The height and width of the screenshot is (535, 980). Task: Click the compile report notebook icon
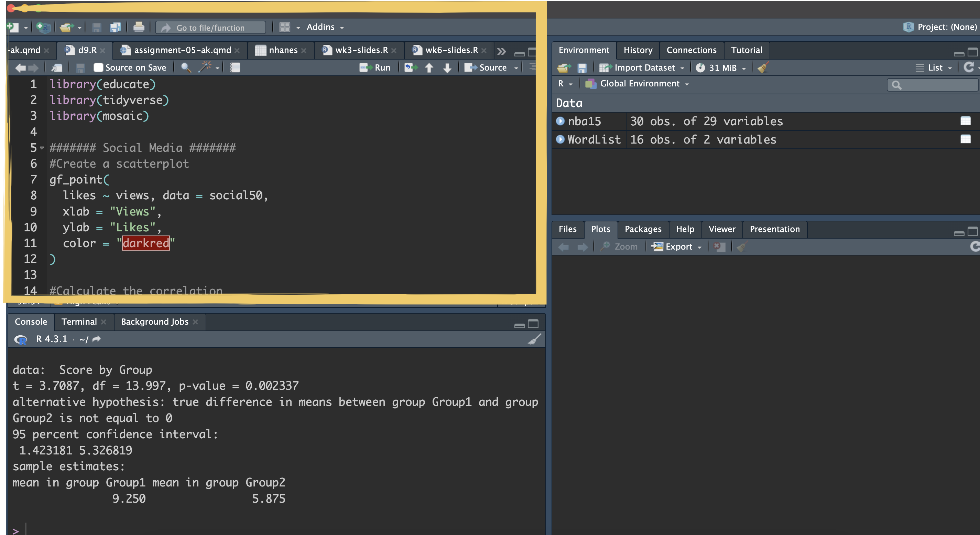[235, 68]
